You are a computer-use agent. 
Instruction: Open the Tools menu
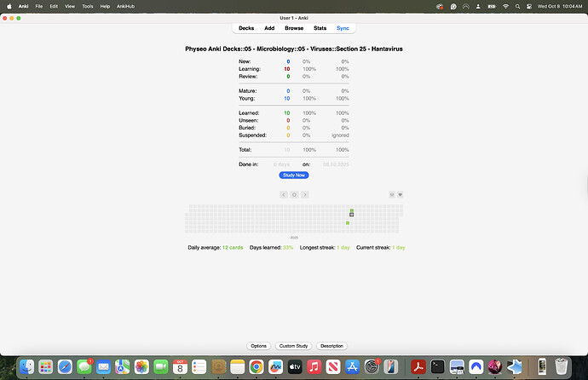(88, 6)
